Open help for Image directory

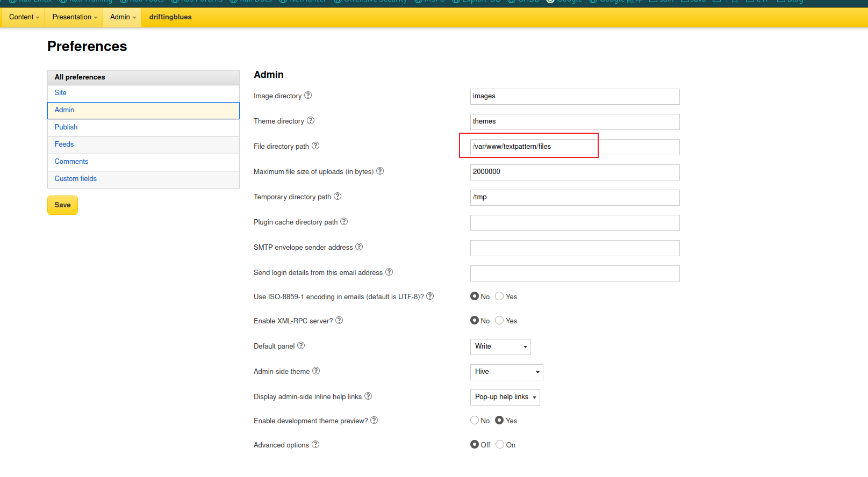click(x=308, y=95)
